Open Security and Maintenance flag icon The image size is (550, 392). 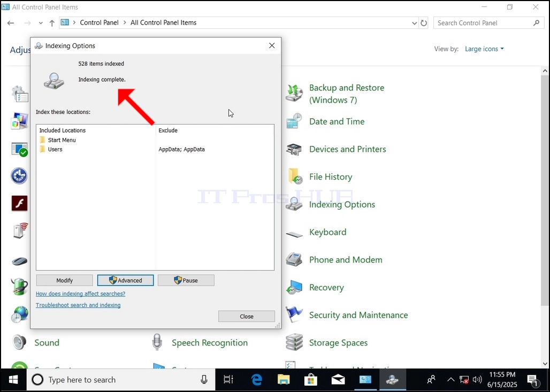[x=294, y=315]
